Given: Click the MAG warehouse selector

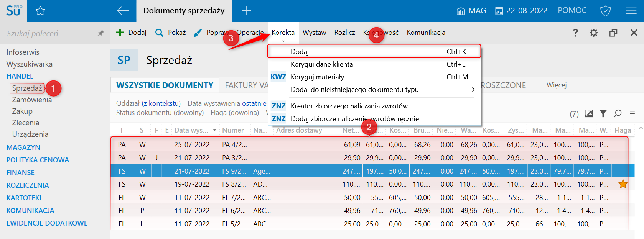Looking at the screenshot, I should pyautogui.click(x=471, y=11).
